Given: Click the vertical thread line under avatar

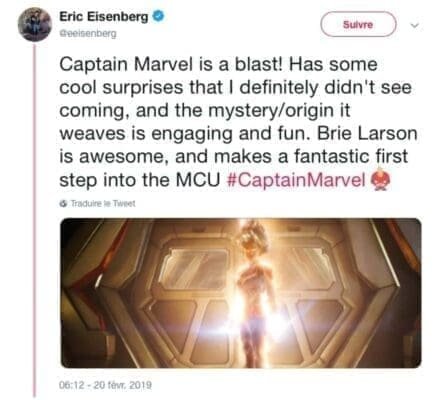Looking at the screenshot, I should 34,220.
